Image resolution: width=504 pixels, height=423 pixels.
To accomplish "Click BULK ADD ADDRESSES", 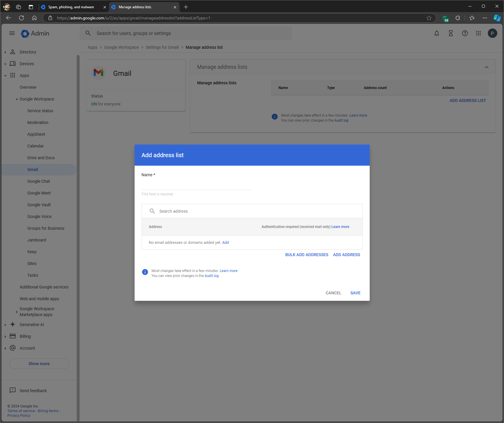I will (307, 255).
